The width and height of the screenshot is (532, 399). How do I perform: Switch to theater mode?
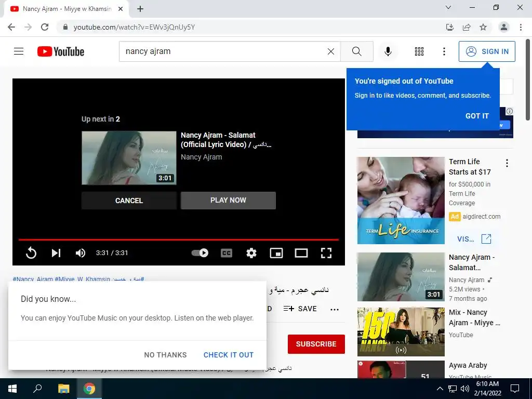tap(301, 253)
